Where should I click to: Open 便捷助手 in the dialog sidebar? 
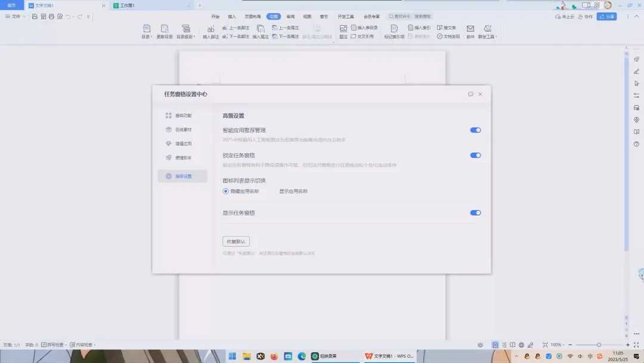(182, 158)
